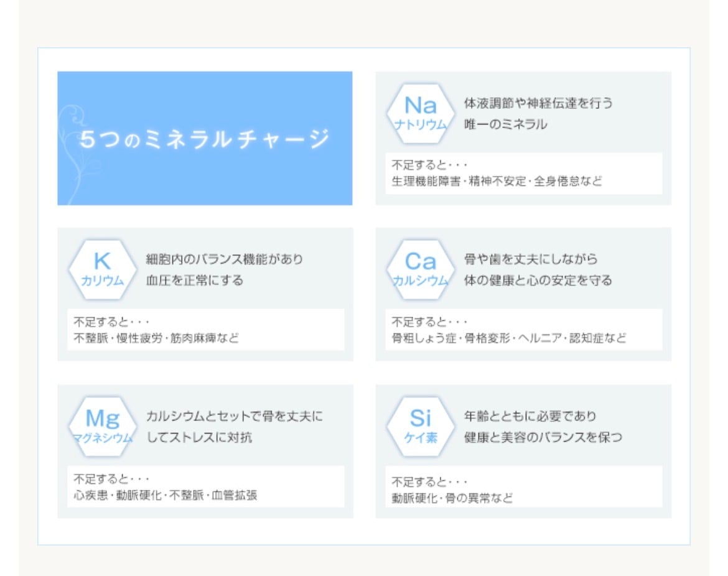Click text 血圧を正常にする

tap(195, 281)
